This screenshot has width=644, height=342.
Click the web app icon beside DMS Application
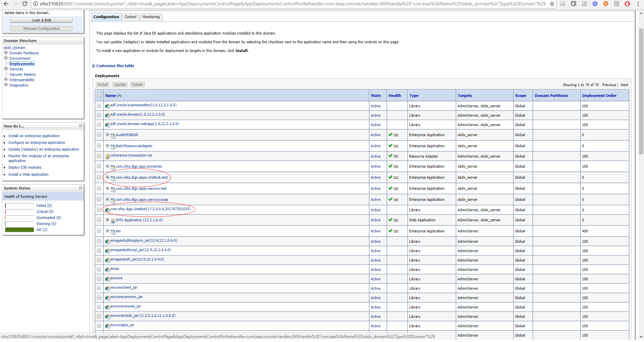pos(113,221)
